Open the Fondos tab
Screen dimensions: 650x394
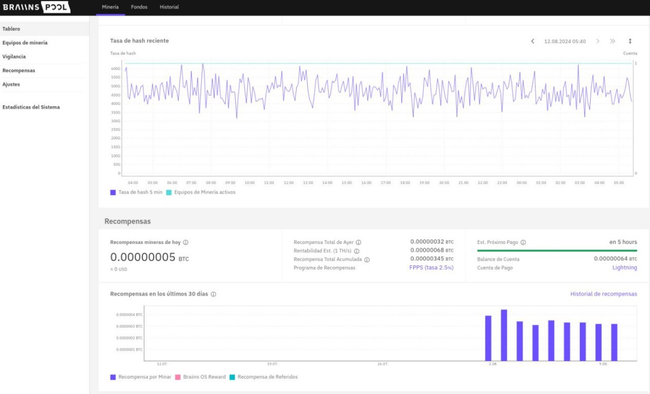point(139,7)
